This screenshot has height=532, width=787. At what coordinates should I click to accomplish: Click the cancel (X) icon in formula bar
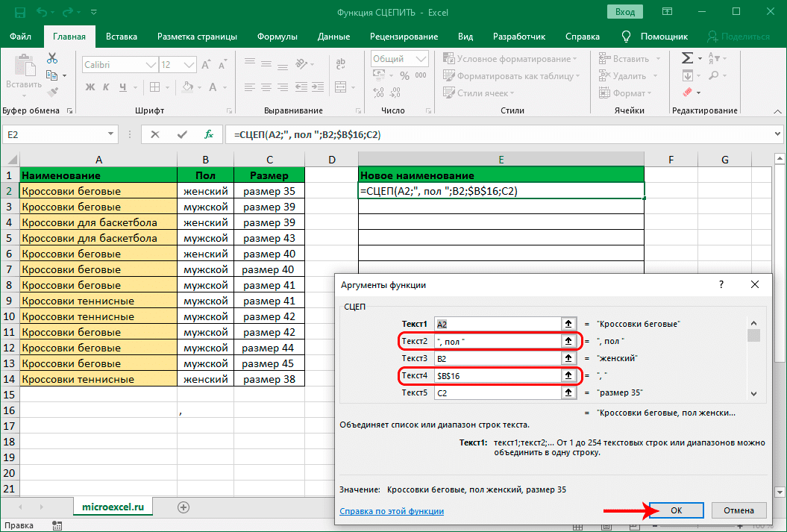(x=155, y=135)
